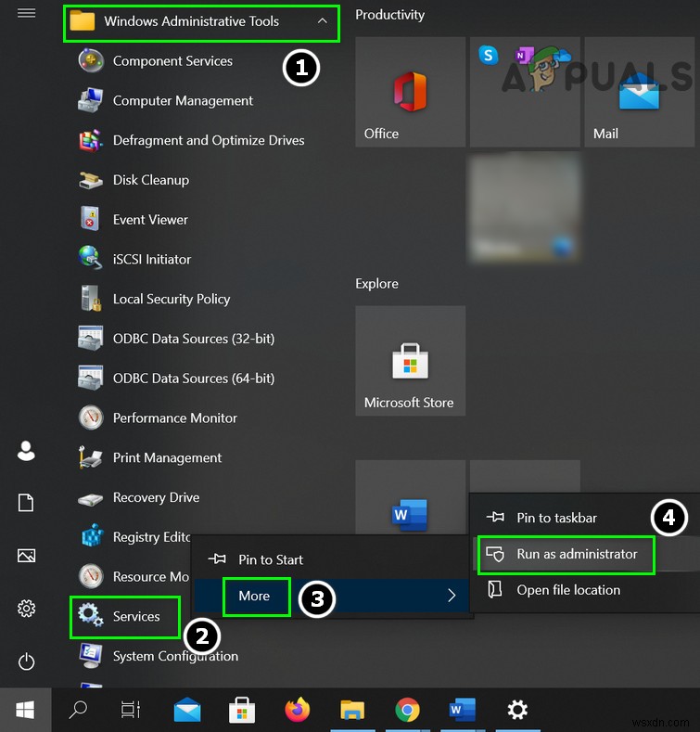Open Settings app from taskbar
Image resolution: width=700 pixels, height=732 pixels.
(517, 710)
